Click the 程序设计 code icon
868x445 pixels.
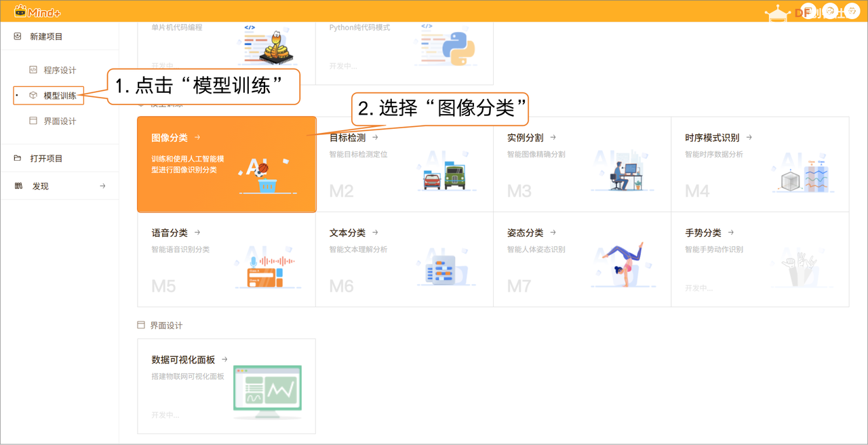click(x=33, y=70)
